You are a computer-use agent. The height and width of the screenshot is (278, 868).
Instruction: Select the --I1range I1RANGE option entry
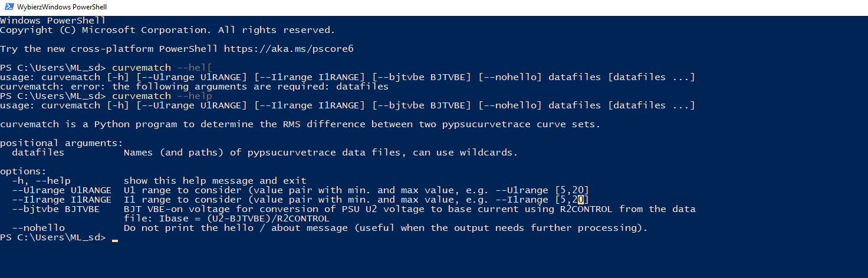tap(61, 200)
